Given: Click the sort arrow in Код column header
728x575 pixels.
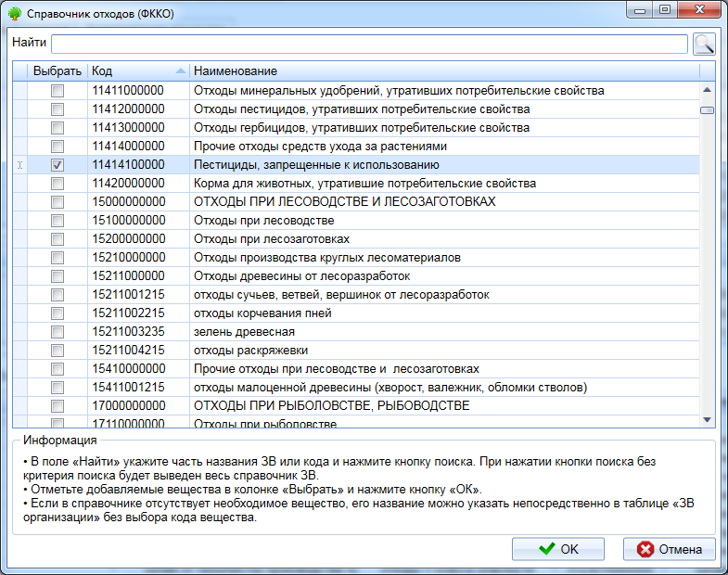Looking at the screenshot, I should (180, 71).
